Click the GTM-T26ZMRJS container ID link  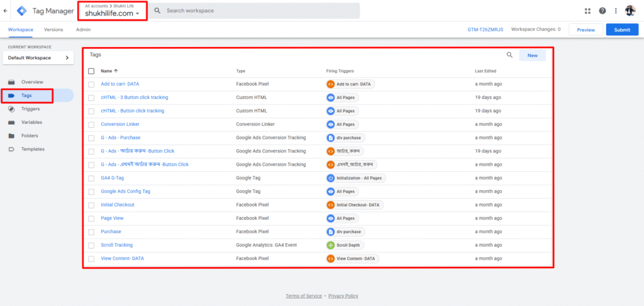pos(485,30)
